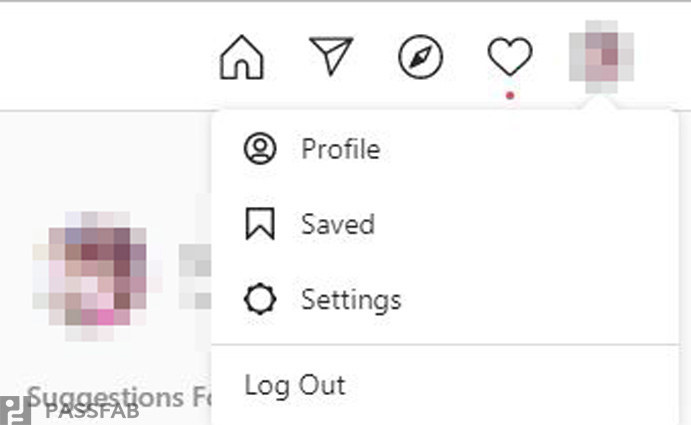Open Direct messages paper plane icon
691x425 pixels.
pos(331,57)
